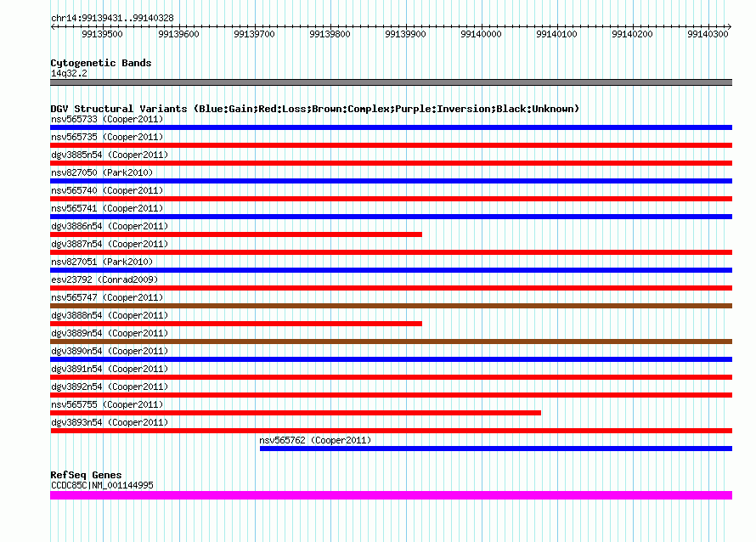Click the dgv3891n54 (Cooper2011) label
Image resolution: width=756 pixels, height=542 pixels.
point(110,369)
